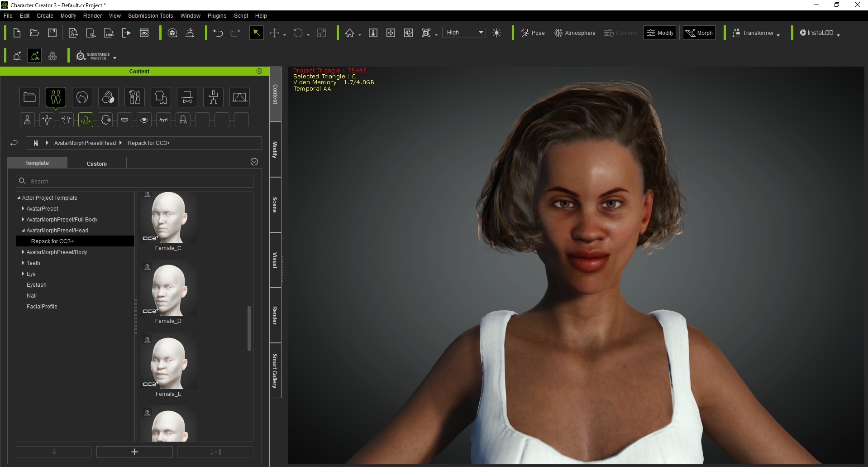The image size is (868, 467).
Task: Click the plus add content button
Action: (134, 452)
